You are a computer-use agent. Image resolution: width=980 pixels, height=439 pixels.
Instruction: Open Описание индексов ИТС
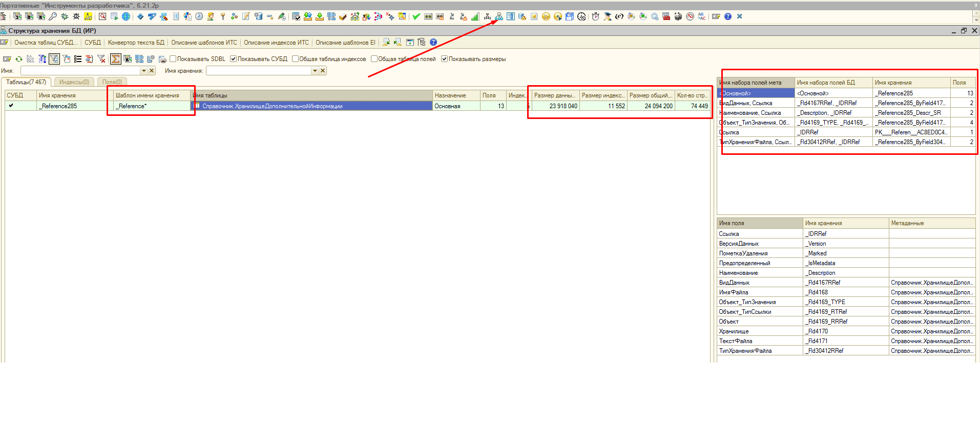[x=276, y=43]
